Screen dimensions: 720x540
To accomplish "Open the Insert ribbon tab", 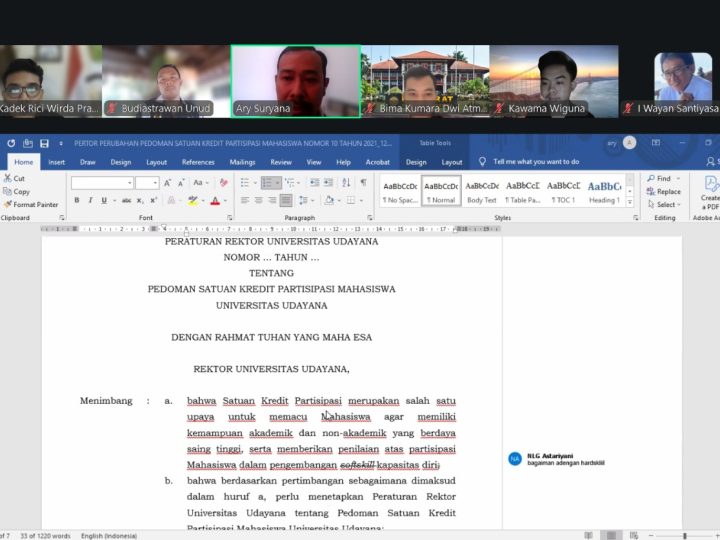I will [x=56, y=162].
